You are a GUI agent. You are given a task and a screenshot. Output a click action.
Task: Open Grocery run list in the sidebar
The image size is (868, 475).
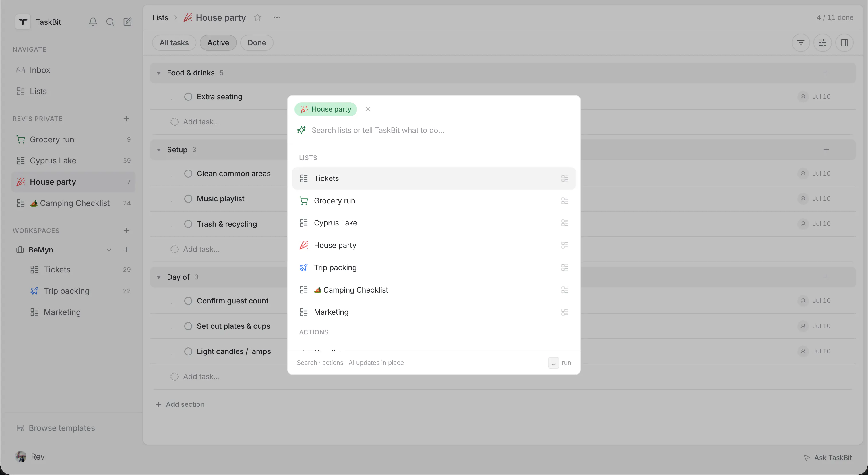[x=73, y=139]
